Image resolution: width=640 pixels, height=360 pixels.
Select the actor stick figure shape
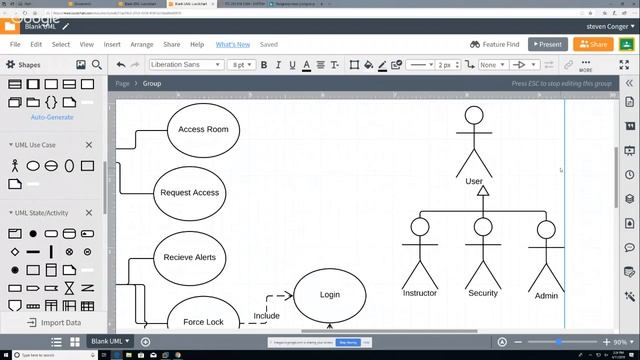tap(15, 166)
